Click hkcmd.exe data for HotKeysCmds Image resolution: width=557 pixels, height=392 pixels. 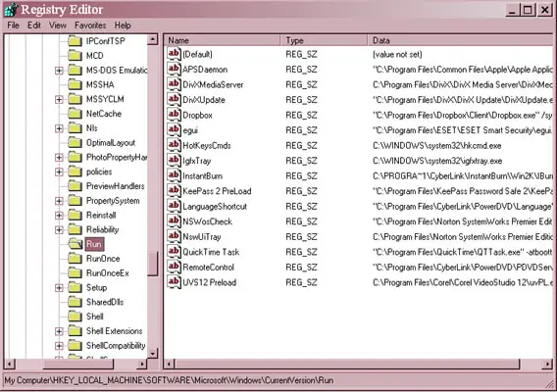(x=437, y=146)
